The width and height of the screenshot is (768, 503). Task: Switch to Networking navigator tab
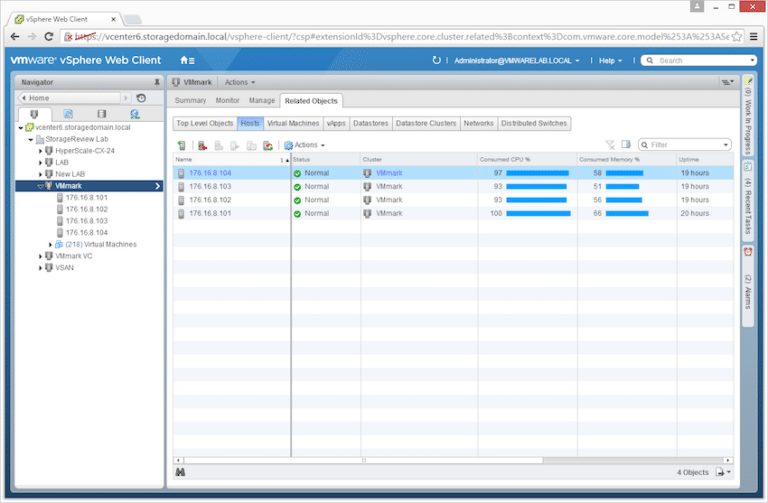[135, 114]
